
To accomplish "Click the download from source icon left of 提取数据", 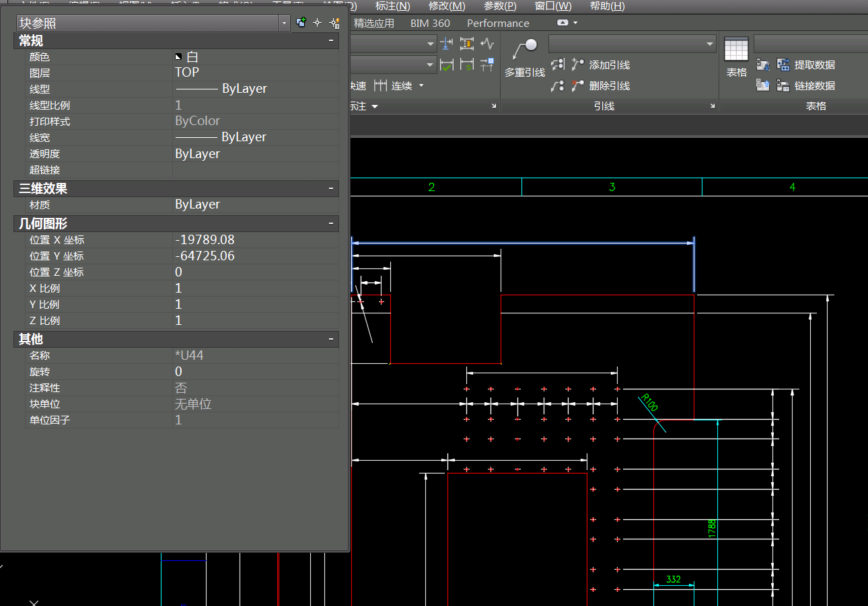I will 762,65.
